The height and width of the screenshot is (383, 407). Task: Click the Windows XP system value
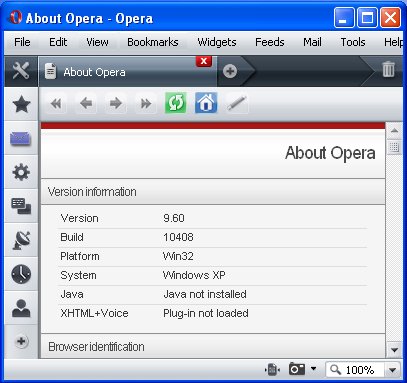pos(194,275)
